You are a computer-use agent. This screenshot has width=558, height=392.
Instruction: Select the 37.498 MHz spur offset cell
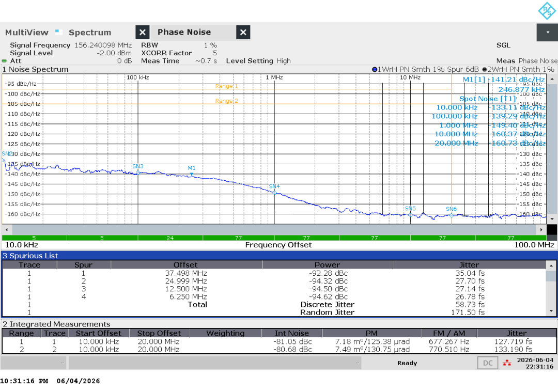pyautogui.click(x=186, y=273)
